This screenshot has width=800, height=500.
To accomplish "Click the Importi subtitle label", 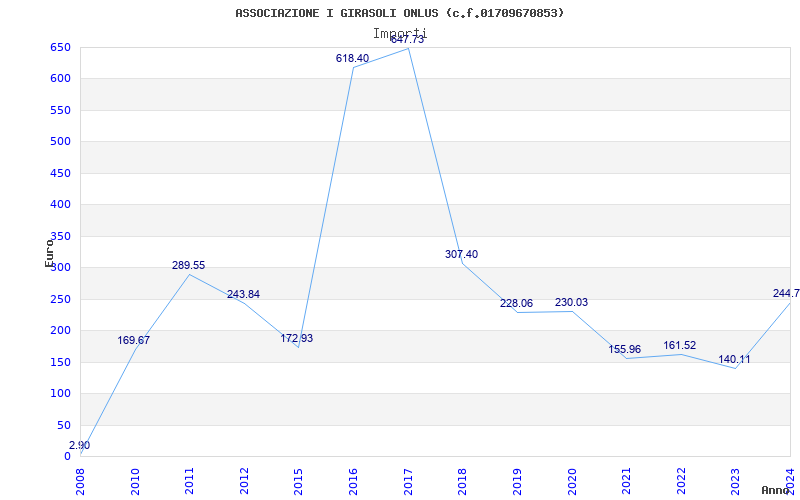I will pos(400,33).
